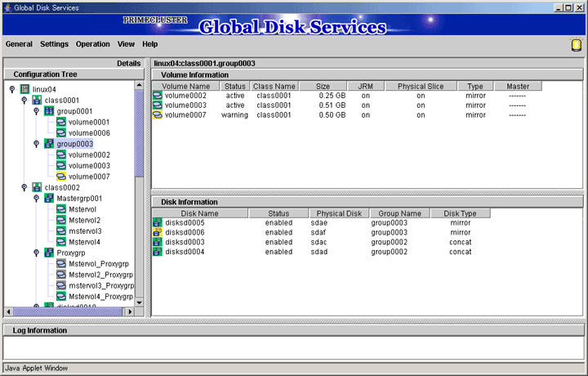
Task: Click the volume0006 icon in tree
Action: (61, 133)
